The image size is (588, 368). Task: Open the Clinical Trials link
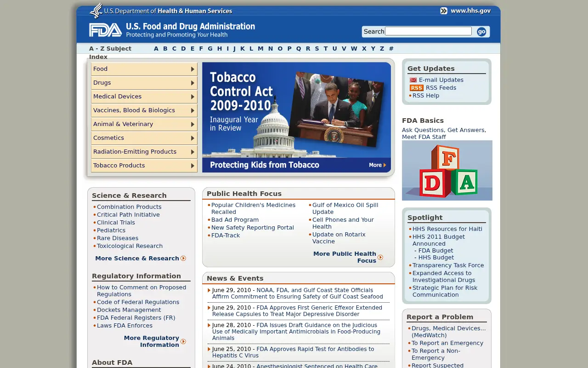(116, 223)
